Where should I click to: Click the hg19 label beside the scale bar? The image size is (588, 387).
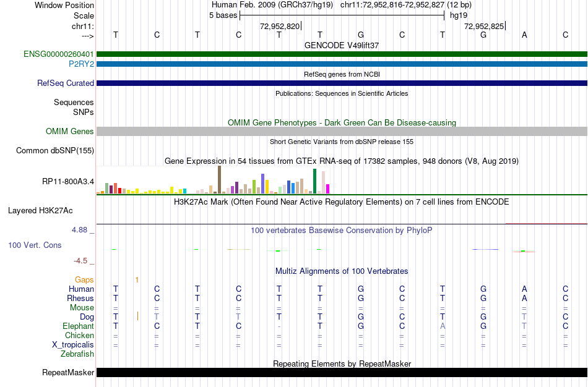[459, 15]
